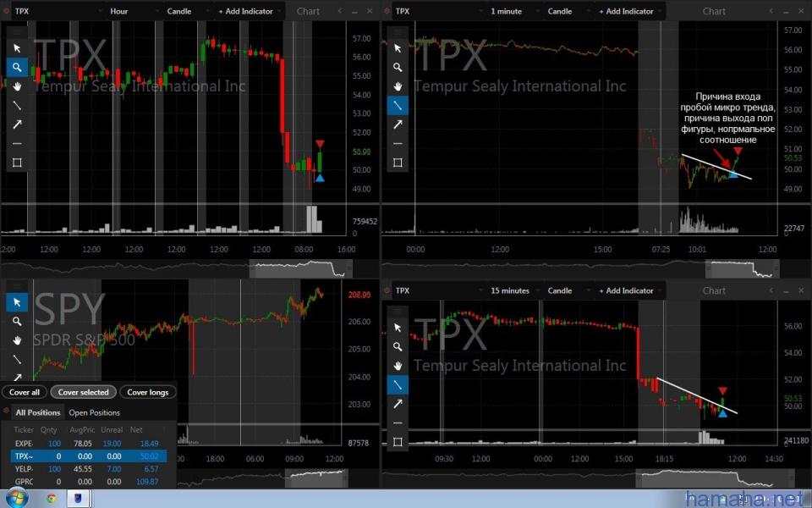Image resolution: width=812 pixels, height=508 pixels.
Task: Click Add Indicator in the TPX 15 minutes chart
Action: click(x=629, y=290)
